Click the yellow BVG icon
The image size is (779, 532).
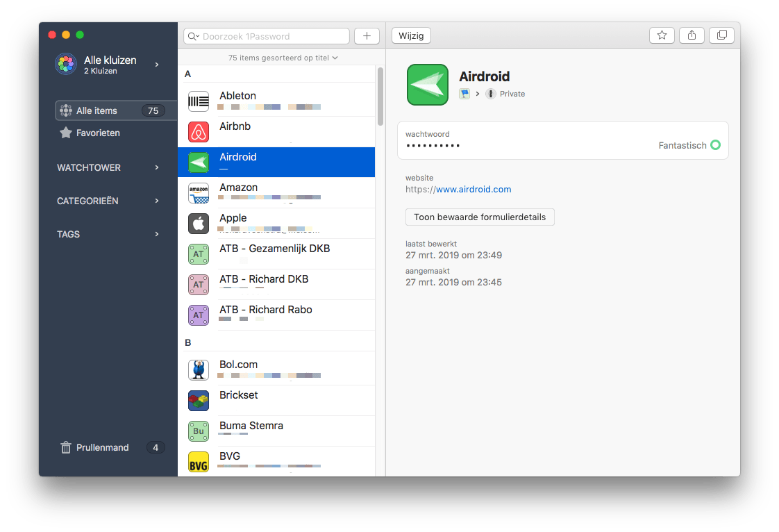(199, 462)
